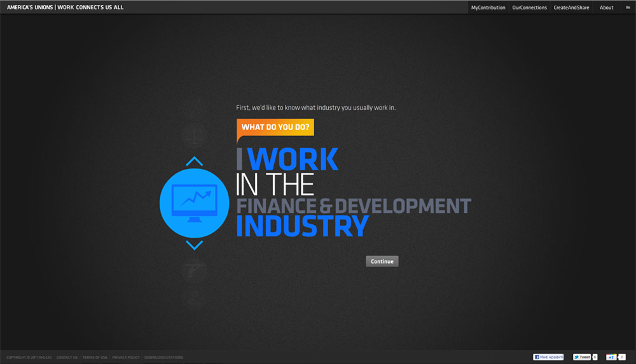636x364 pixels.
Task: Open the Privacy Policy link
Action: pos(126,358)
